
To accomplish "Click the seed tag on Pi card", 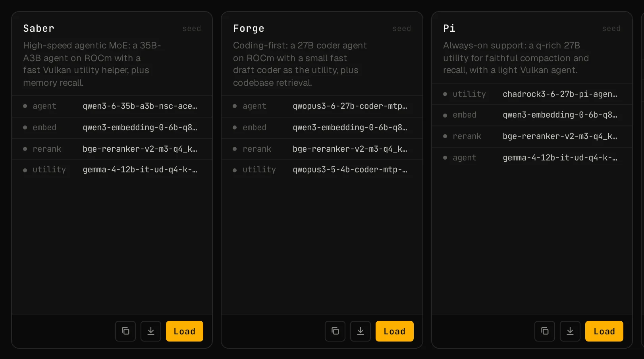I will [x=611, y=29].
